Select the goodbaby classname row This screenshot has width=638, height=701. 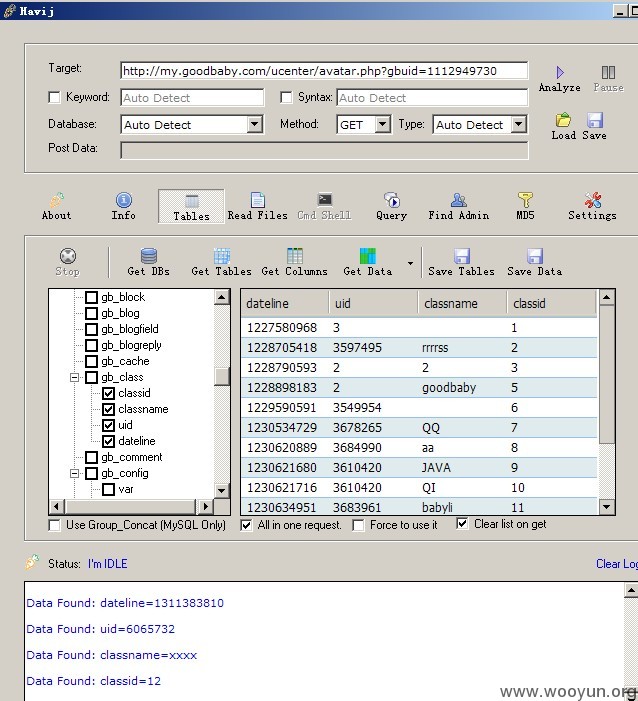(x=419, y=388)
